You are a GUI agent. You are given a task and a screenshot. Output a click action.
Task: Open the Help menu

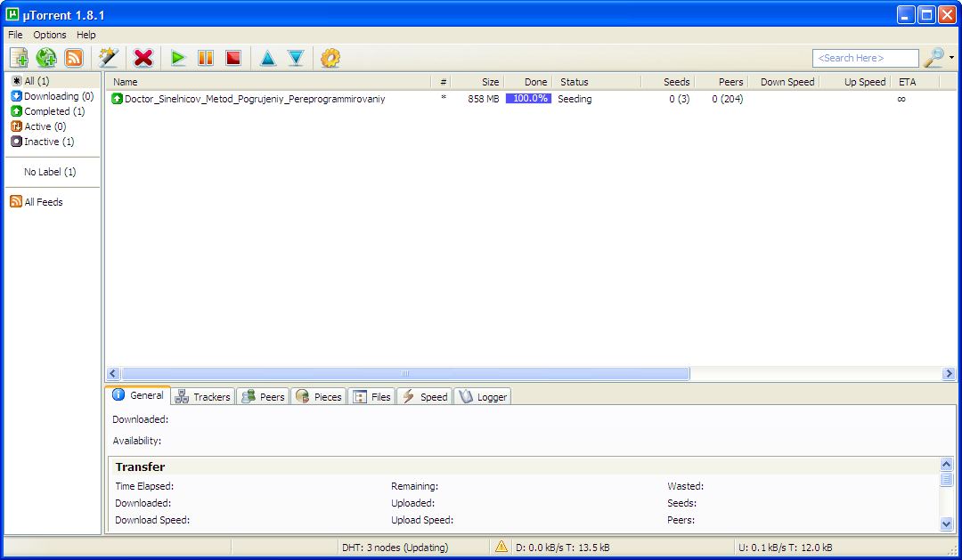(86, 35)
